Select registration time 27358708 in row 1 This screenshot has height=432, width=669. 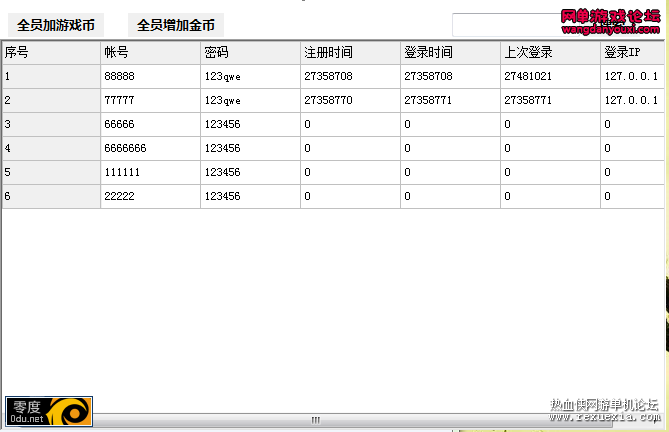click(350, 77)
